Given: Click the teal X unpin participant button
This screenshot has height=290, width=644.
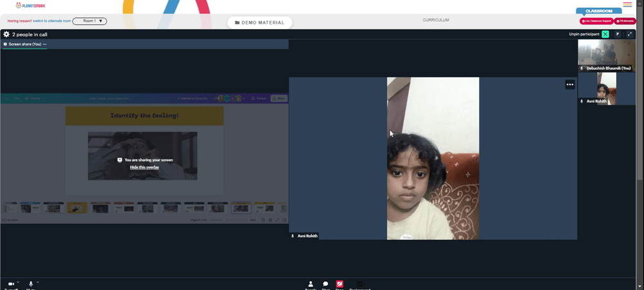Looking at the screenshot, I should point(605,34).
